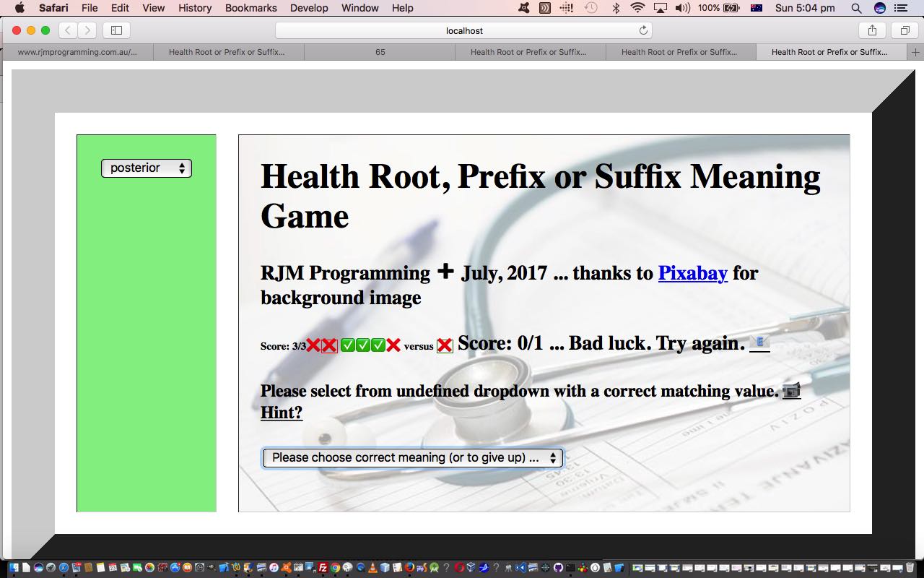924x578 pixels.
Task: Click the Bluetooth menu bar icon
Action: point(616,8)
